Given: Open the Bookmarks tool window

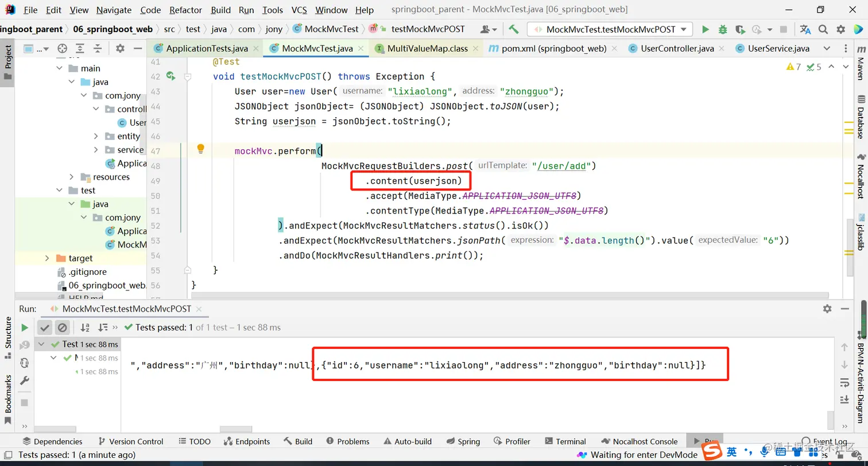Looking at the screenshot, I should click(8, 399).
